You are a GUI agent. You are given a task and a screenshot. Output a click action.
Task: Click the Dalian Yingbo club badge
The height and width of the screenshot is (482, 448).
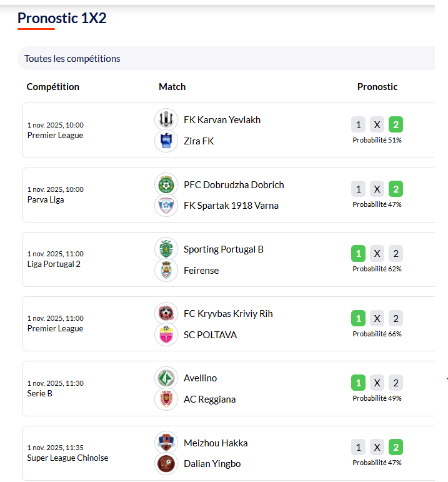166,464
